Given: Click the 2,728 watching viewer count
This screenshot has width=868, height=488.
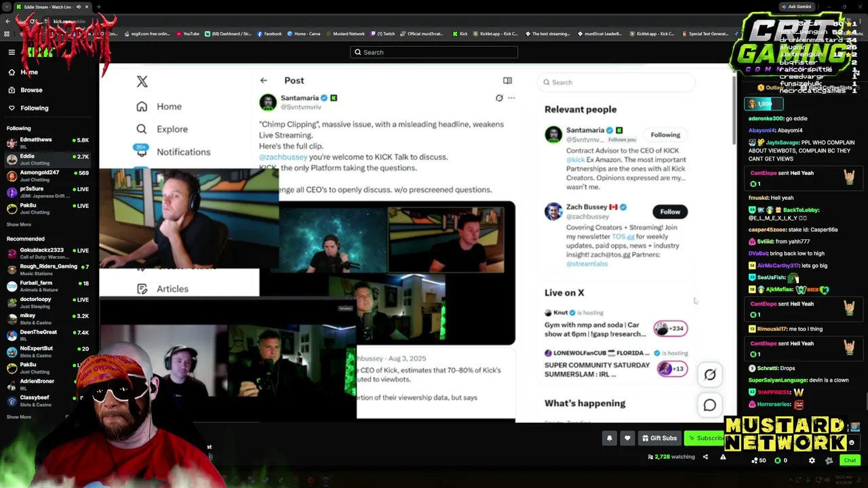Looking at the screenshot, I should point(671,457).
